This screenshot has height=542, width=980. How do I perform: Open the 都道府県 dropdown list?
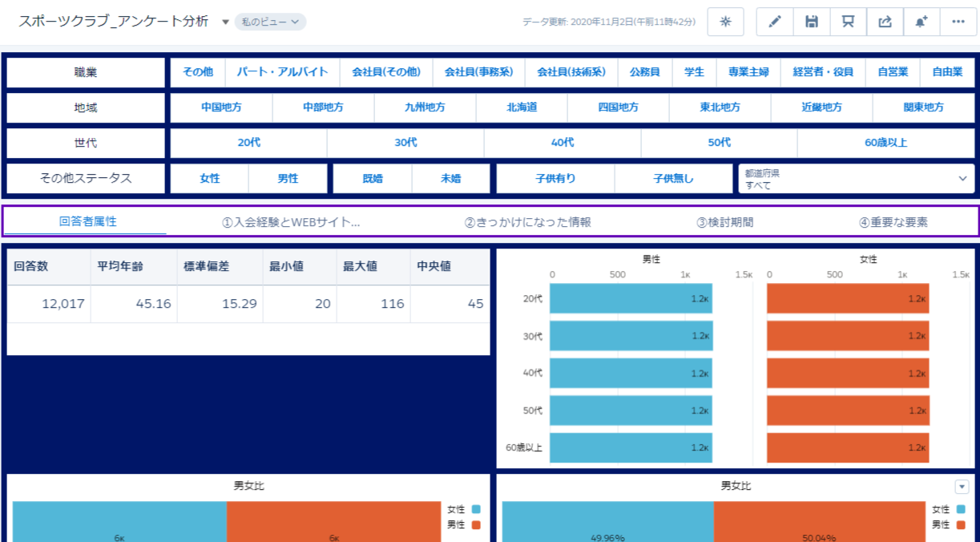tap(856, 179)
